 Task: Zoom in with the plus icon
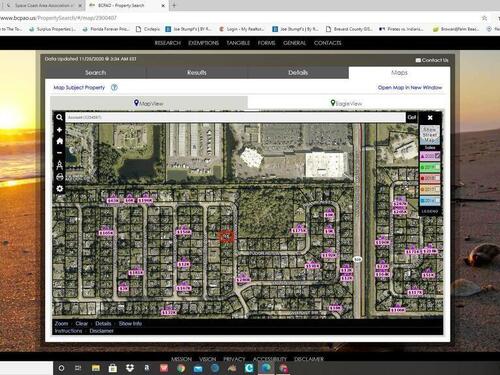click(59, 130)
